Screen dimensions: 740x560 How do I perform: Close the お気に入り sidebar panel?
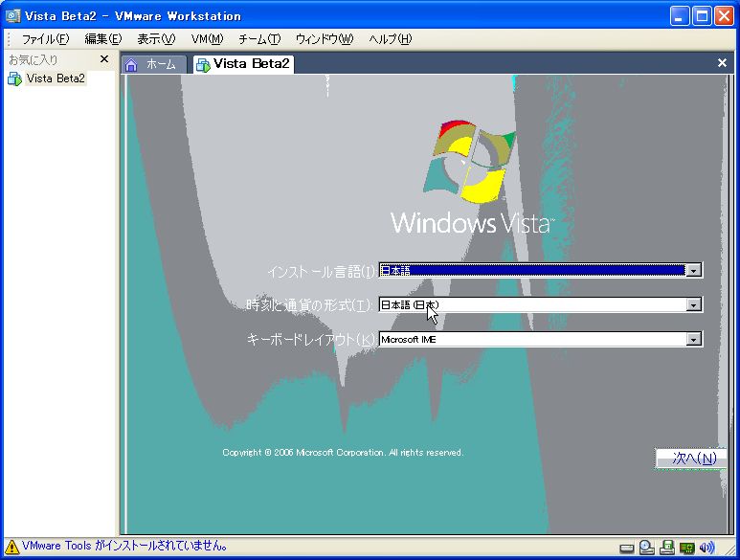point(104,59)
